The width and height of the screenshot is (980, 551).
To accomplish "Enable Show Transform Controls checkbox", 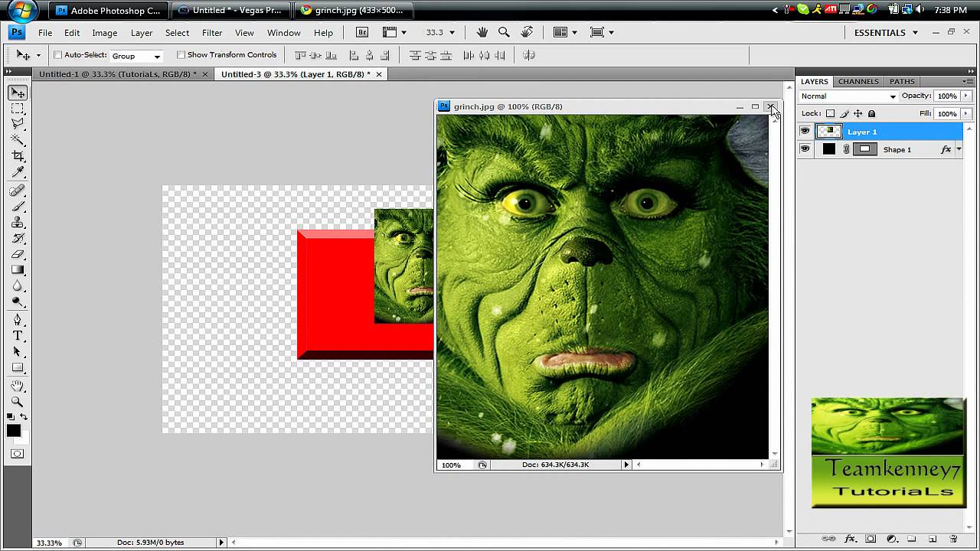I will click(x=181, y=55).
